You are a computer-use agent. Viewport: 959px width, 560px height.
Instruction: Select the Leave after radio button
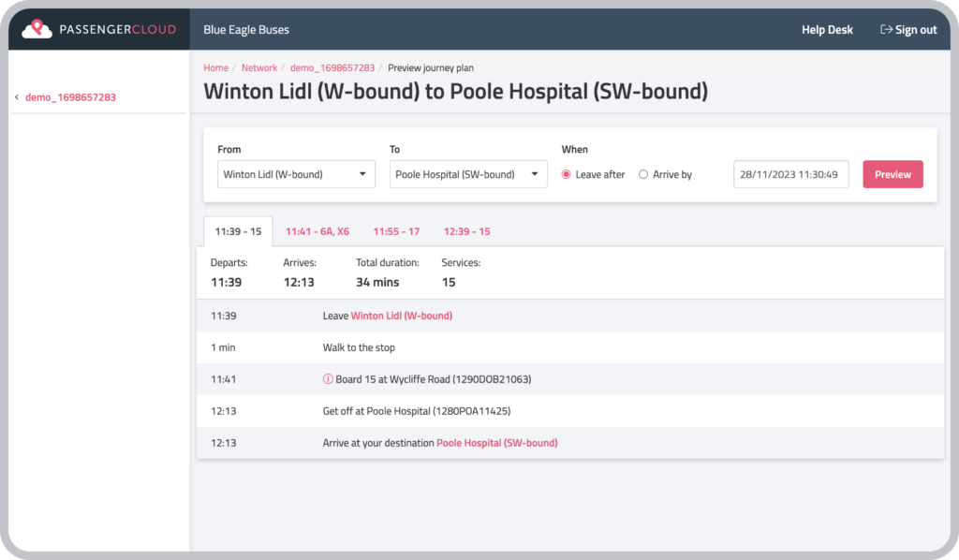point(566,174)
